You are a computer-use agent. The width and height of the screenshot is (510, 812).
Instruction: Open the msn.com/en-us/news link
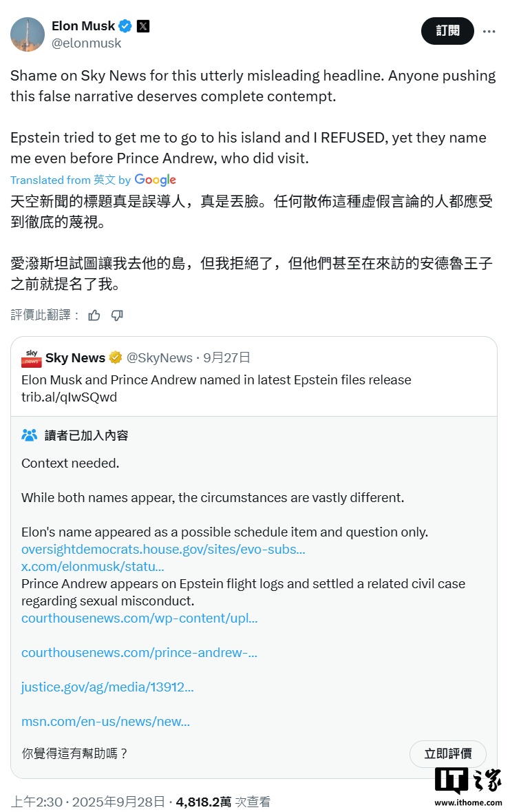tap(105, 721)
